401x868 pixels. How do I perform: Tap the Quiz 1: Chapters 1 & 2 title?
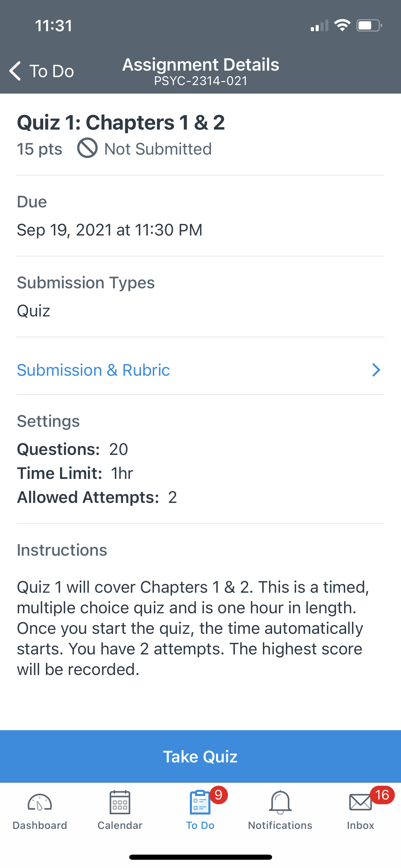tap(121, 122)
